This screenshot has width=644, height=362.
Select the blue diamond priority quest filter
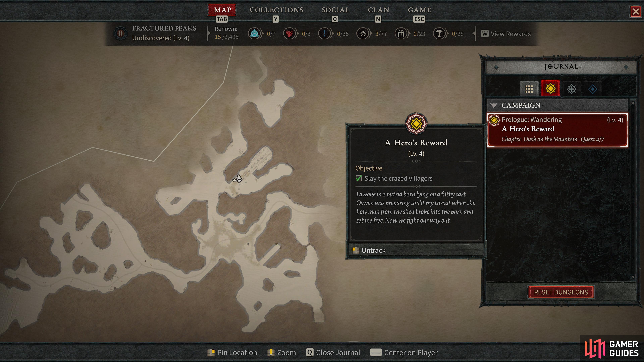pyautogui.click(x=593, y=89)
